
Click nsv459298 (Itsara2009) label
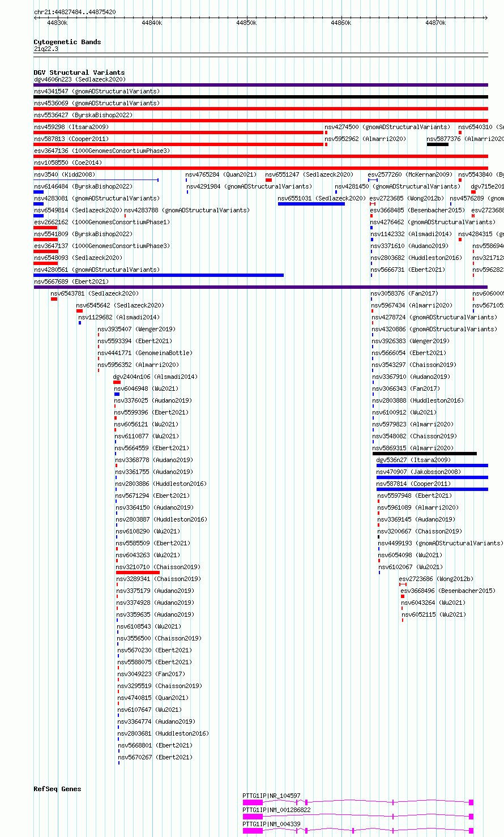click(x=71, y=127)
